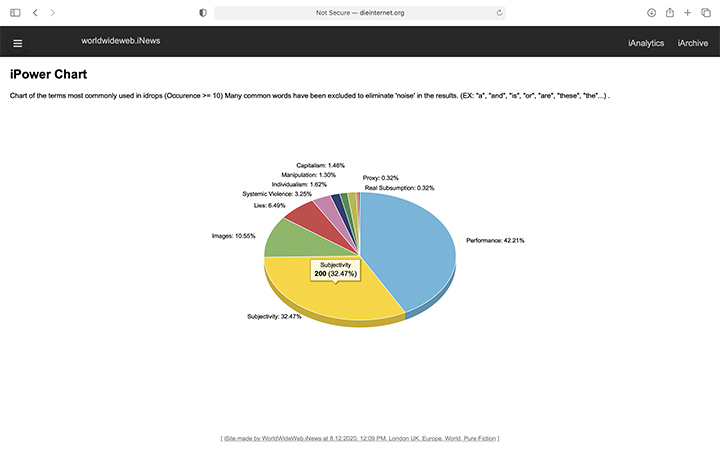Click the Subjectivity 200 tooltip box
Image resolution: width=720 pixels, height=450 pixels.
click(336, 270)
